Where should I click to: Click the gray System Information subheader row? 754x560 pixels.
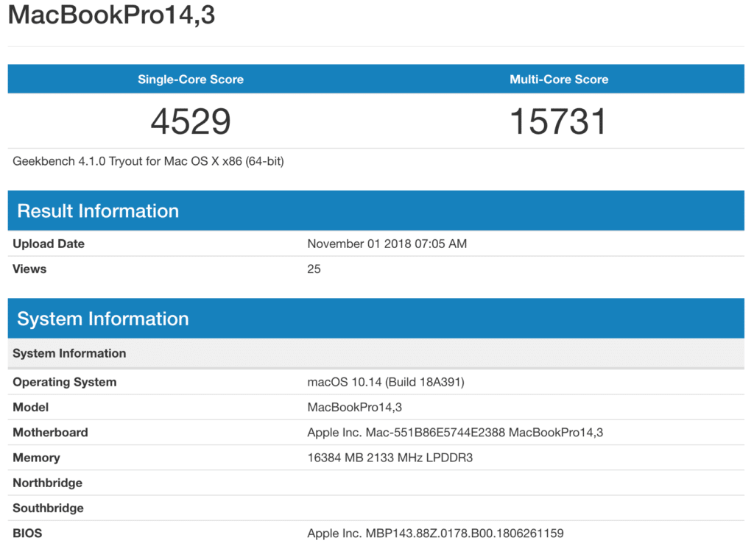click(69, 353)
